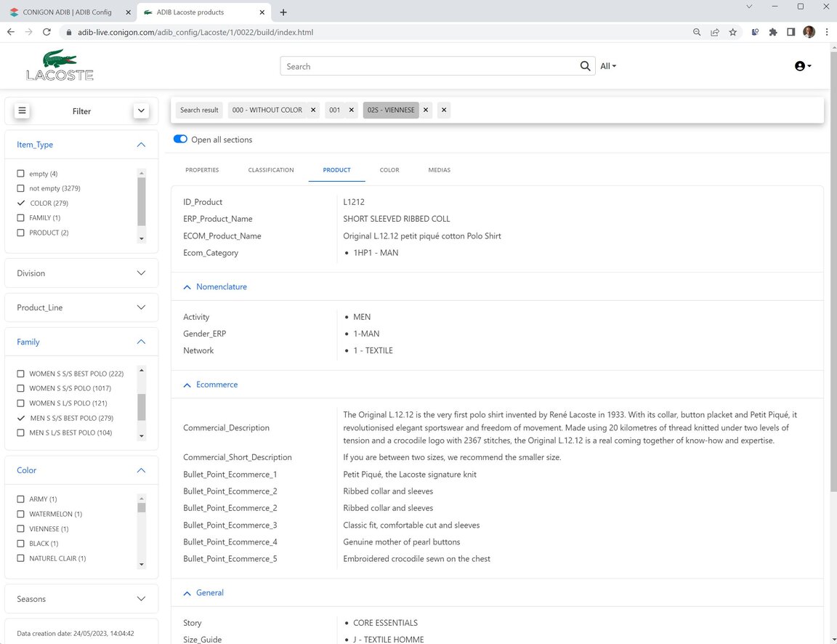Open the browser side panel icon
This screenshot has width=837, height=644.
click(x=791, y=32)
